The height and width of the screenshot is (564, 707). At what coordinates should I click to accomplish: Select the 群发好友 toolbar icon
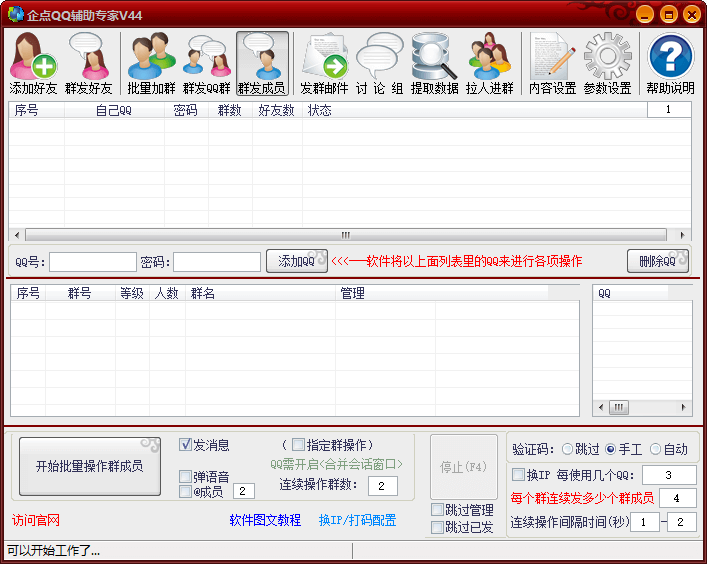click(x=88, y=63)
